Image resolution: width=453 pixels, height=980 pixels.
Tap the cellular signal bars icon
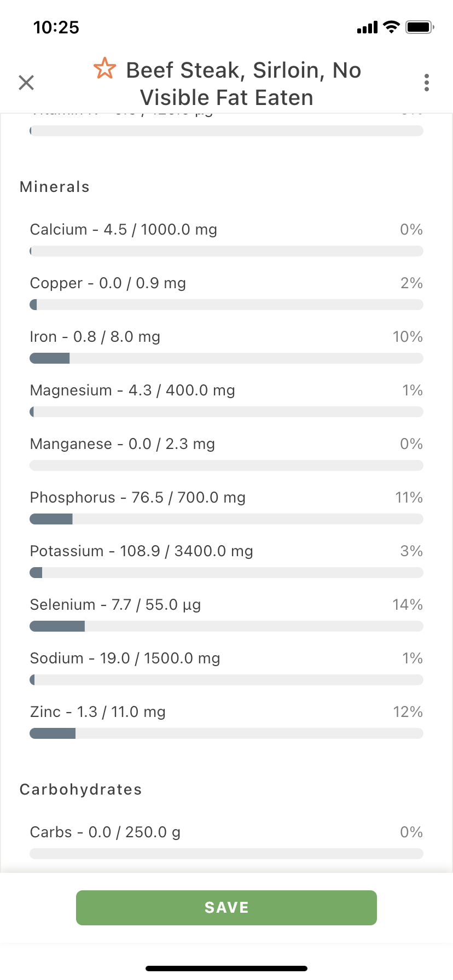tap(367, 27)
